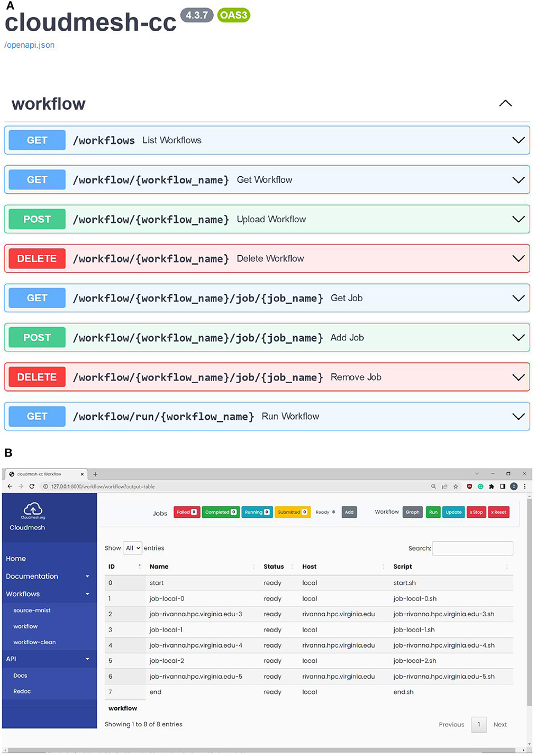Open the tab search chevron in title bar
Viewport: 536px width, 756px height.
click(x=477, y=474)
